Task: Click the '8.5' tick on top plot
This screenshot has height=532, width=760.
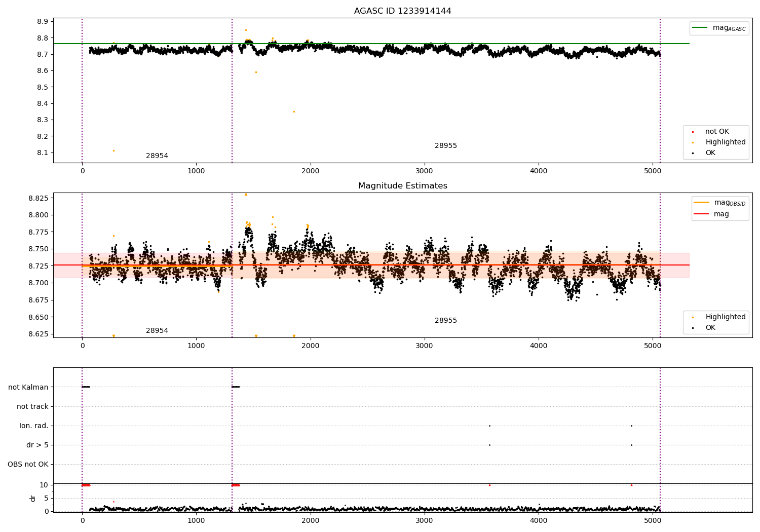Action: [42, 87]
